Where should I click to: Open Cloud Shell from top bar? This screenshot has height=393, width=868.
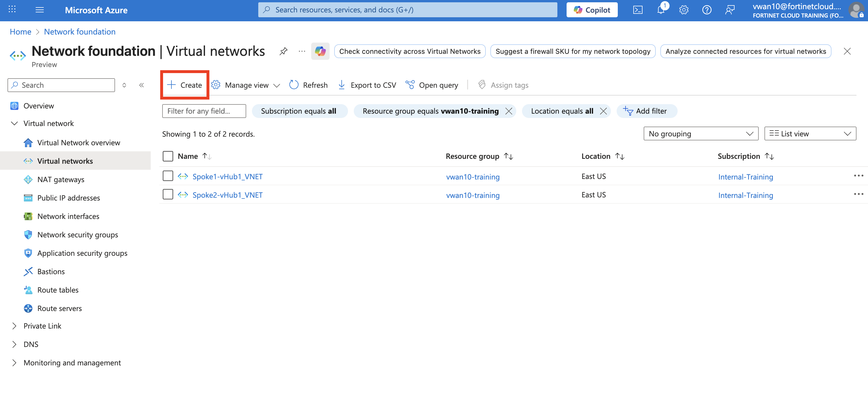coord(638,10)
